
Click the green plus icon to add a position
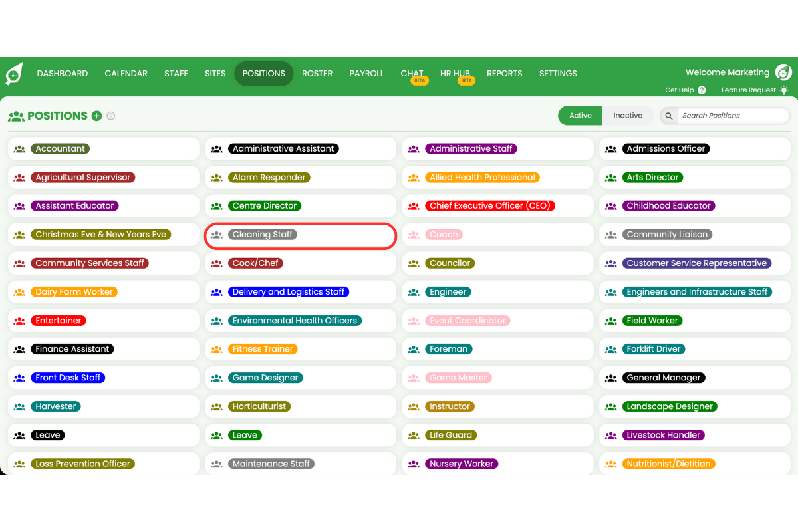click(x=97, y=115)
